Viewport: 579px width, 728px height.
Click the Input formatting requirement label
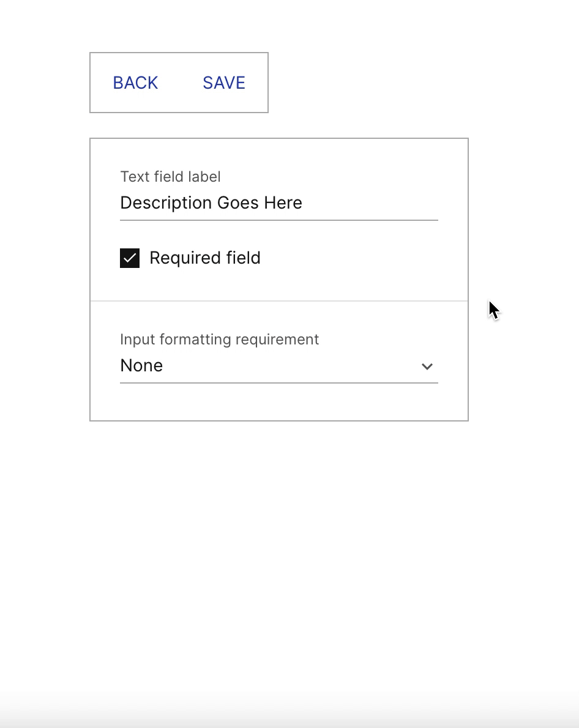219,339
